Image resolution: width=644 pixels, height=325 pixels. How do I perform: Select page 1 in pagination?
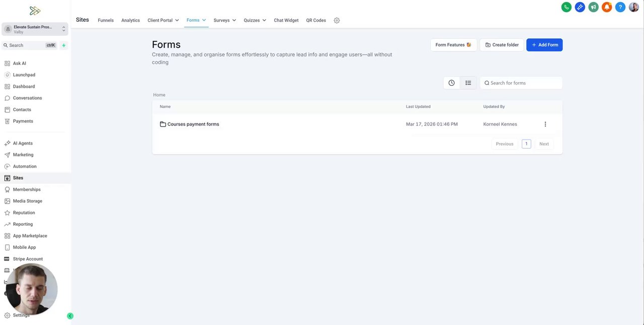[x=526, y=144]
